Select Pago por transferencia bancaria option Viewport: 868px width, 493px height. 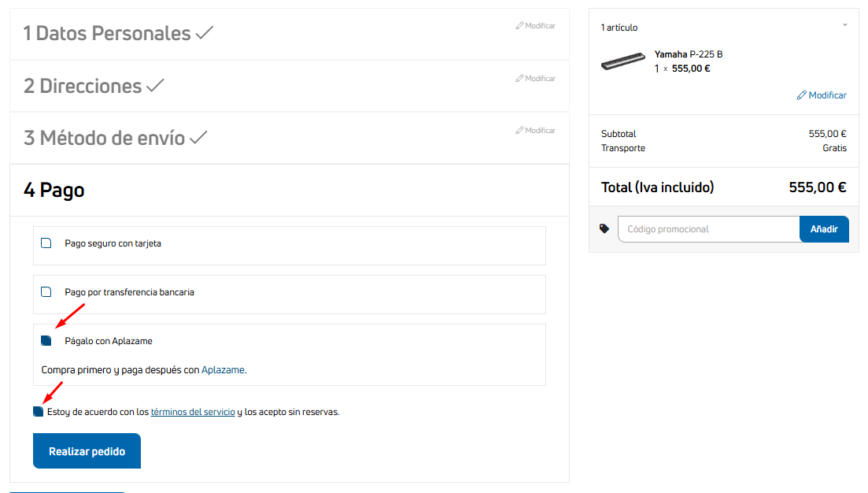tap(46, 292)
